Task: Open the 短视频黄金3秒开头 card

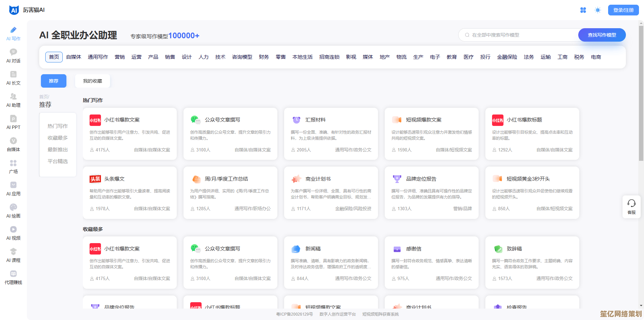Action: tap(532, 193)
